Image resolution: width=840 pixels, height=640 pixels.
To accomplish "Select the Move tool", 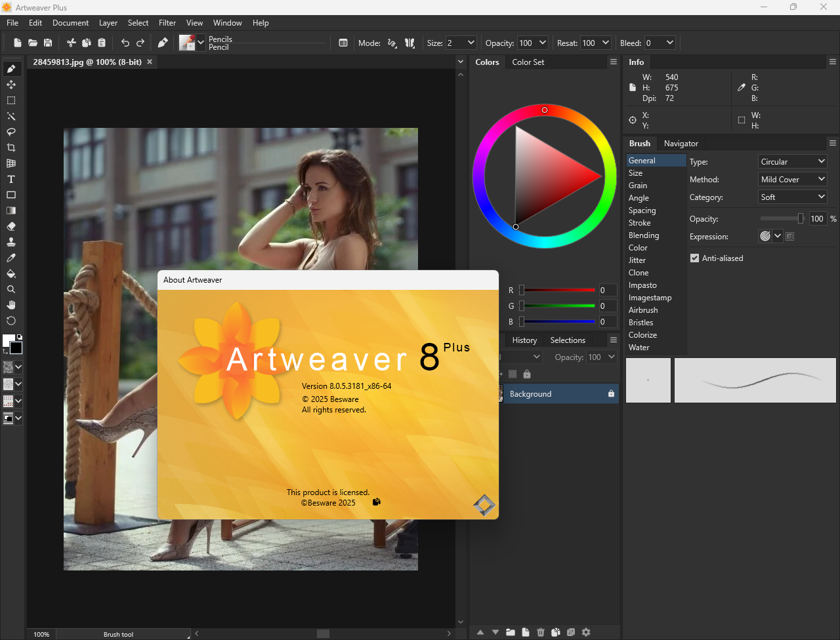I will [x=11, y=85].
